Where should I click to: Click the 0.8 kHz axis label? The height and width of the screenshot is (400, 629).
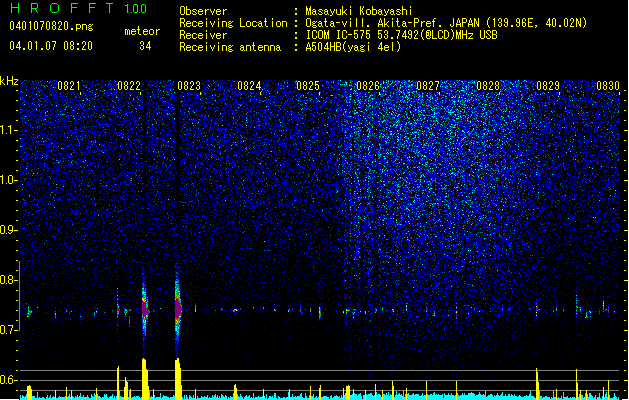(x=9, y=280)
